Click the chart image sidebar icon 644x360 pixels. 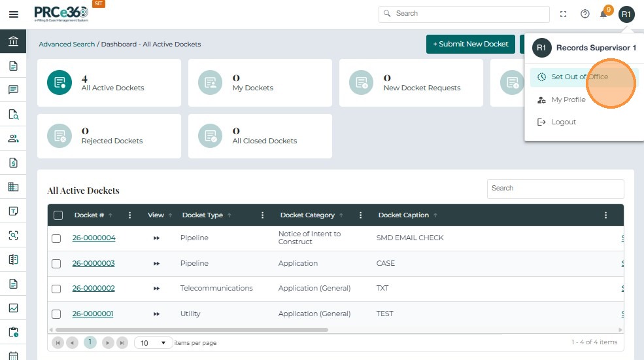[13, 308]
